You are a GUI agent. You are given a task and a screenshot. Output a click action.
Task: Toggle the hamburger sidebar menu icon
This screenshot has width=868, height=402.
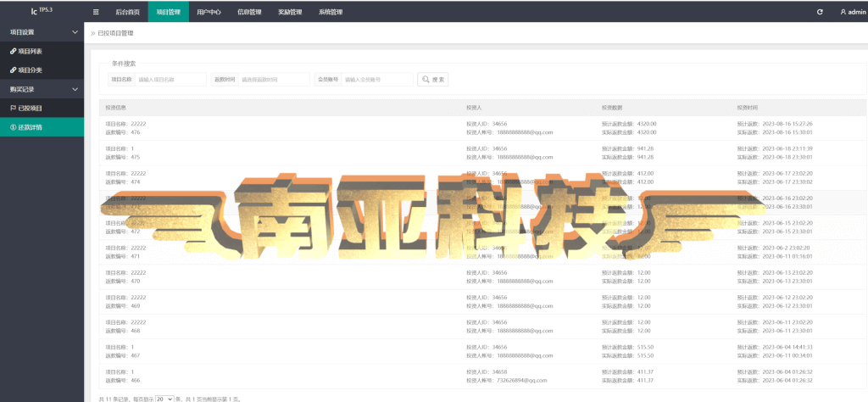coord(97,12)
